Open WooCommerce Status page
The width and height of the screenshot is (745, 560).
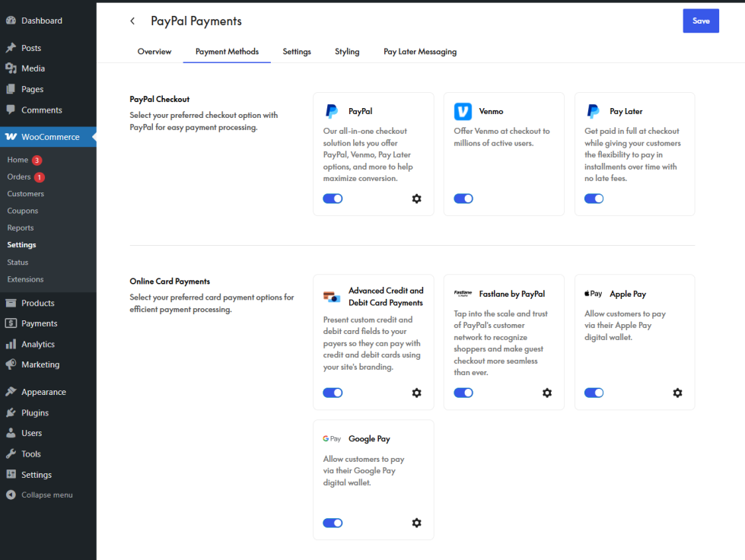18,262
